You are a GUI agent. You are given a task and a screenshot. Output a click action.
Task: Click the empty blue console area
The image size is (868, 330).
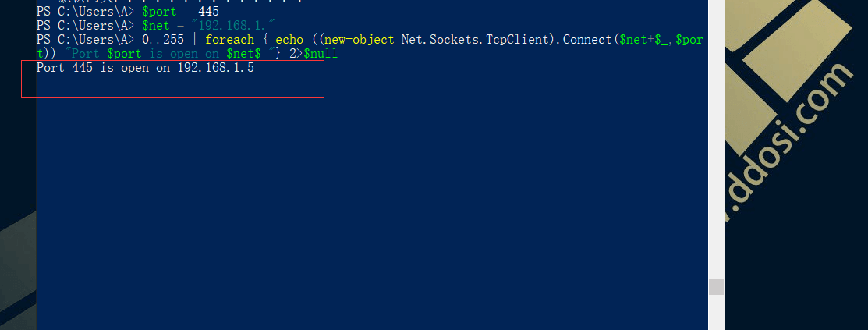(371, 211)
